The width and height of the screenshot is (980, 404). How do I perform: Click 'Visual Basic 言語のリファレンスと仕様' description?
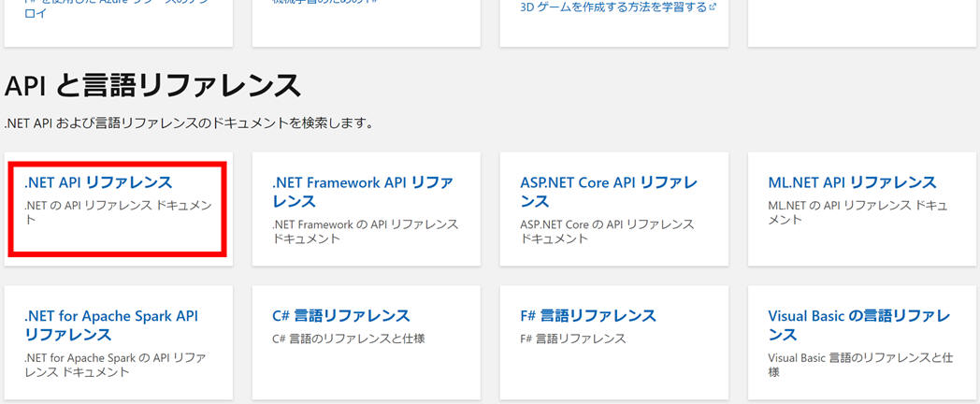[860, 365]
